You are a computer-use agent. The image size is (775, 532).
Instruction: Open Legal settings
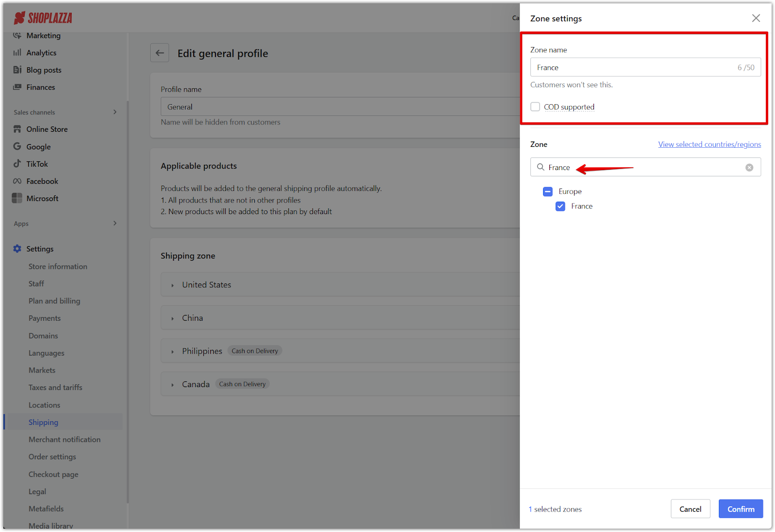[x=37, y=491]
